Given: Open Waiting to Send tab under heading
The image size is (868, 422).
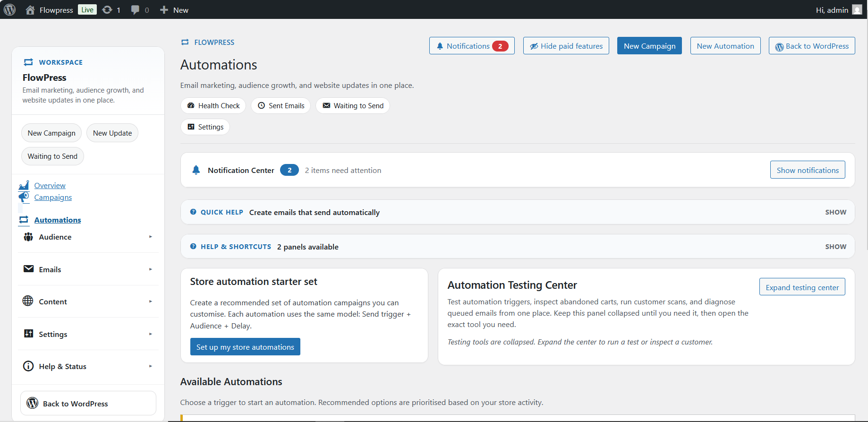Looking at the screenshot, I should tap(353, 106).
